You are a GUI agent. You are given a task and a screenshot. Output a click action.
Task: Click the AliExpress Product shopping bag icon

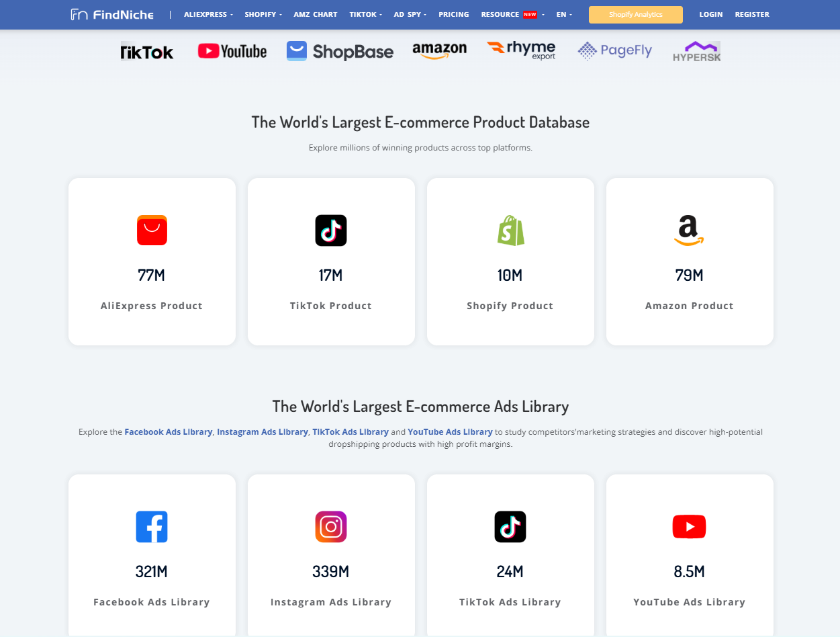coord(152,230)
